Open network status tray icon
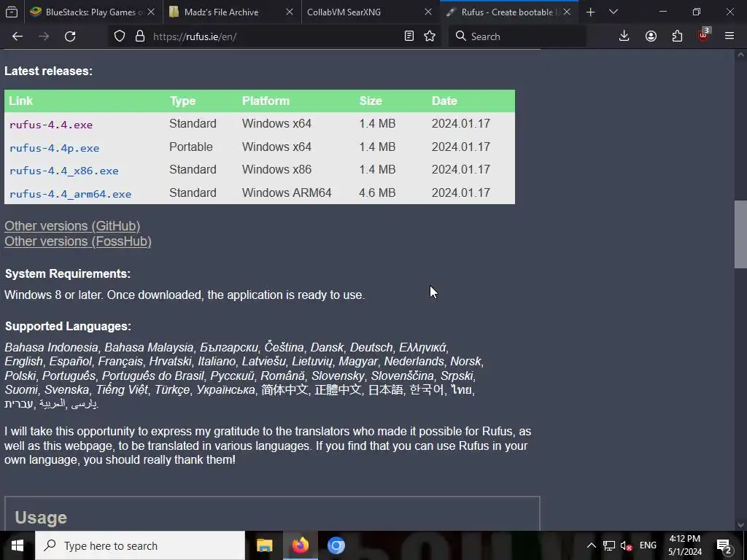Image resolution: width=747 pixels, height=560 pixels. click(609, 545)
